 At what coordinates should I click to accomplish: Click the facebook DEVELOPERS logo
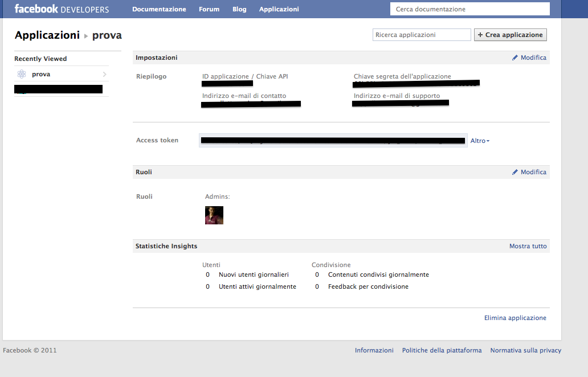pyautogui.click(x=62, y=9)
